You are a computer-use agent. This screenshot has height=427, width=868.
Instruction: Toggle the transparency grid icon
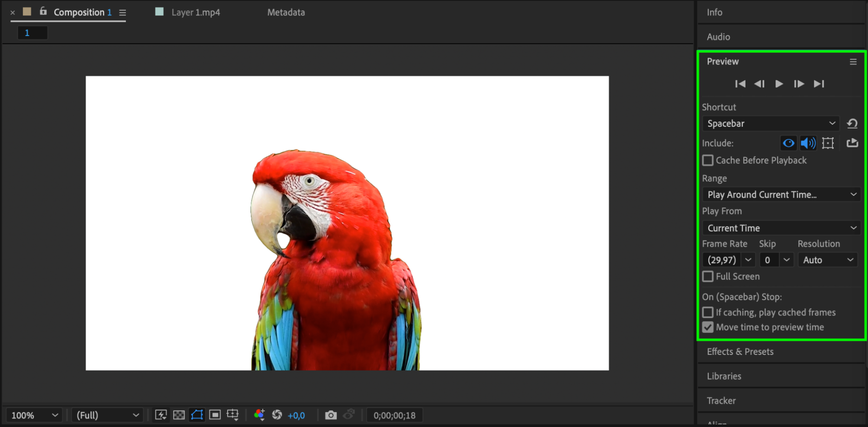tap(179, 415)
